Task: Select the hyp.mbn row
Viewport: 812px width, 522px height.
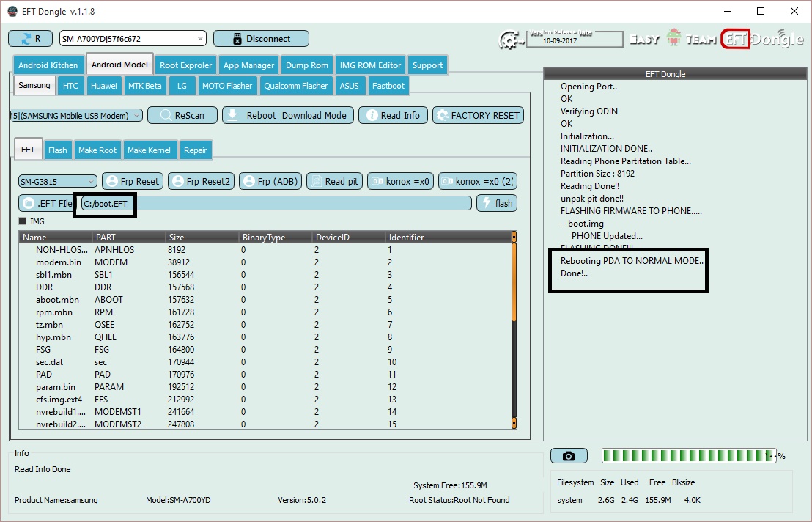Action: pos(265,337)
